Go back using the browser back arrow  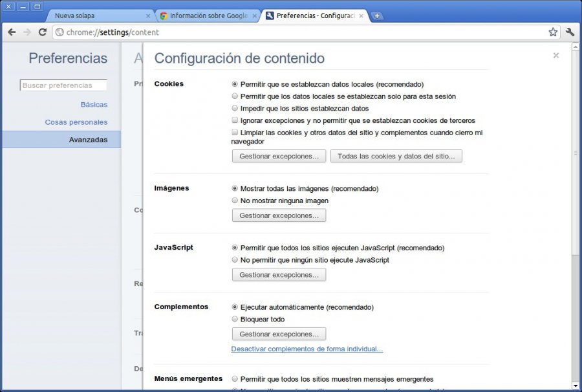[x=12, y=32]
